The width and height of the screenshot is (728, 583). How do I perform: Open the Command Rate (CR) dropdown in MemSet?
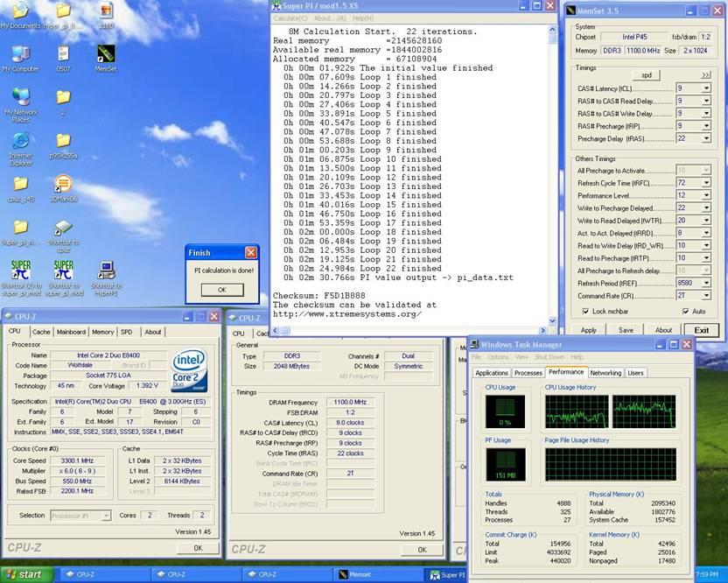pyautogui.click(x=706, y=296)
